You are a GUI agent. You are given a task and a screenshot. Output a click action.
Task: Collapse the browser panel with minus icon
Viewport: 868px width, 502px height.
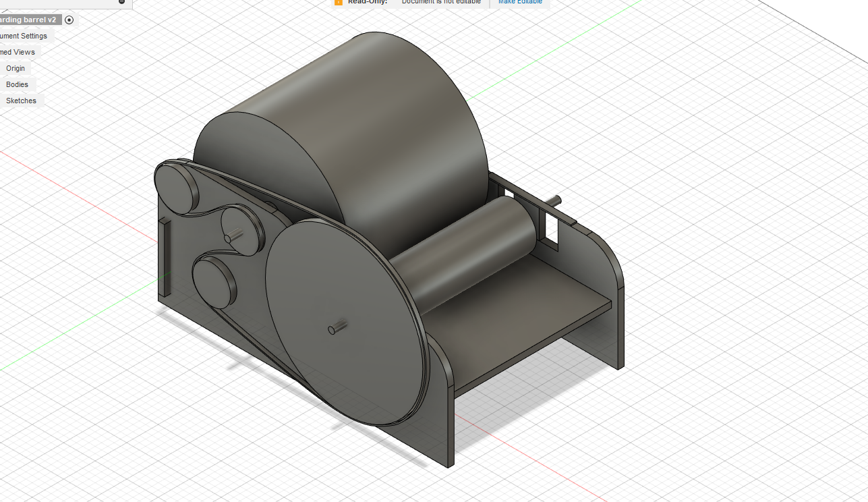[121, 2]
